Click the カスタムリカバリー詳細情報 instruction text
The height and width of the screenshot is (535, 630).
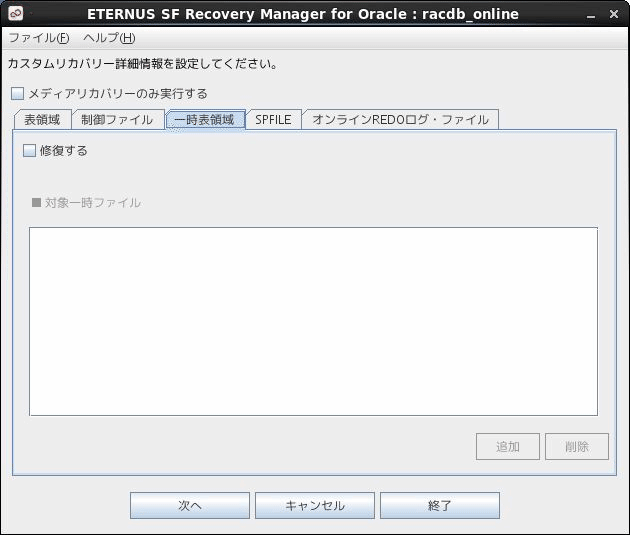143,63
